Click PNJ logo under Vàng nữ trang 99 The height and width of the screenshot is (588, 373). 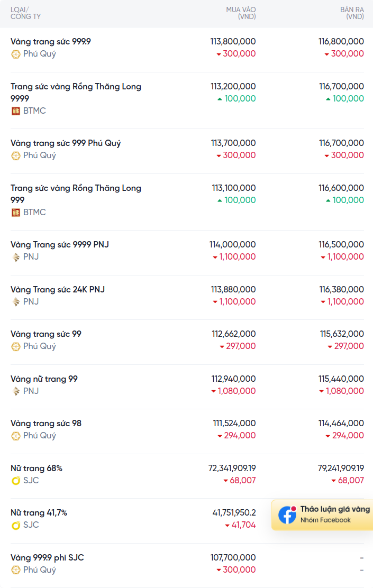click(x=16, y=391)
